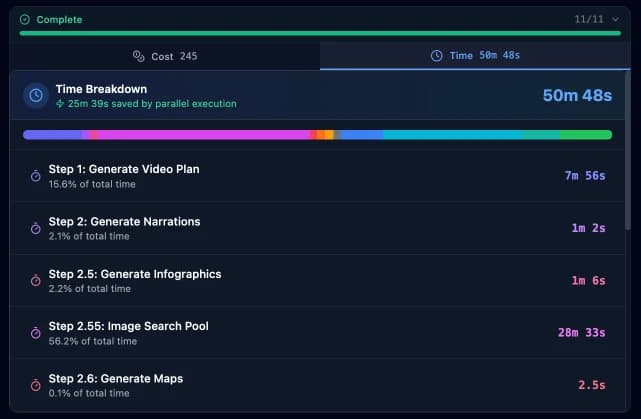Screen dimensions: 641x419
Task: Click stopwatch icon for Step 2 Generate Narrations
Action: (x=36, y=228)
